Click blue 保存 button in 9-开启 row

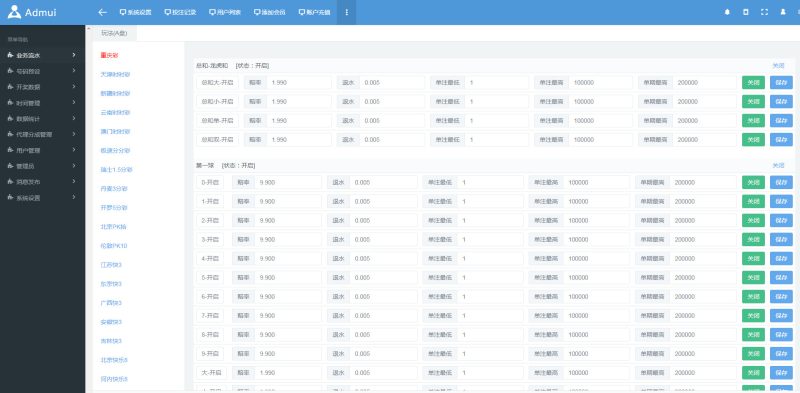pos(781,354)
